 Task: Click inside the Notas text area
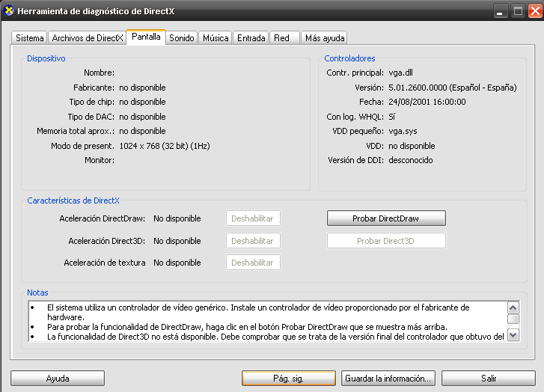point(262,322)
